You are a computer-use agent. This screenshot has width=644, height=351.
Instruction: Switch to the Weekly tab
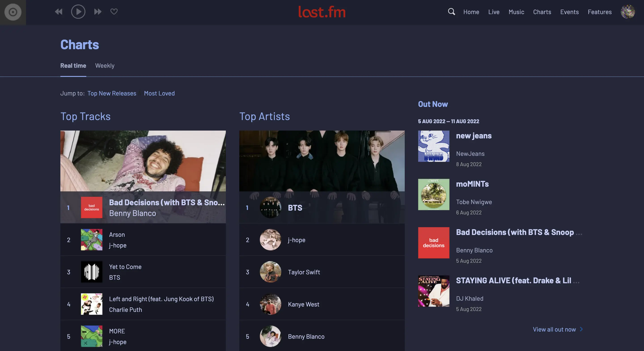tap(105, 66)
